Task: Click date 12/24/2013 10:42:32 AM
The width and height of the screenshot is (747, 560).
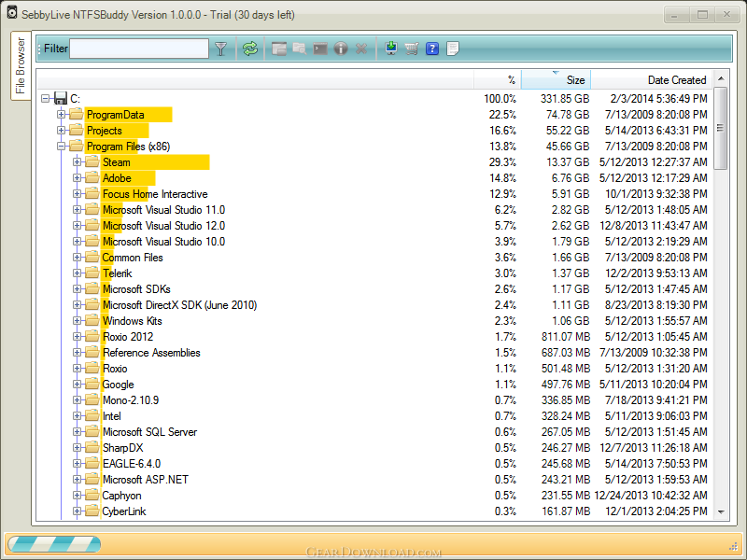Action: pyautogui.click(x=651, y=496)
